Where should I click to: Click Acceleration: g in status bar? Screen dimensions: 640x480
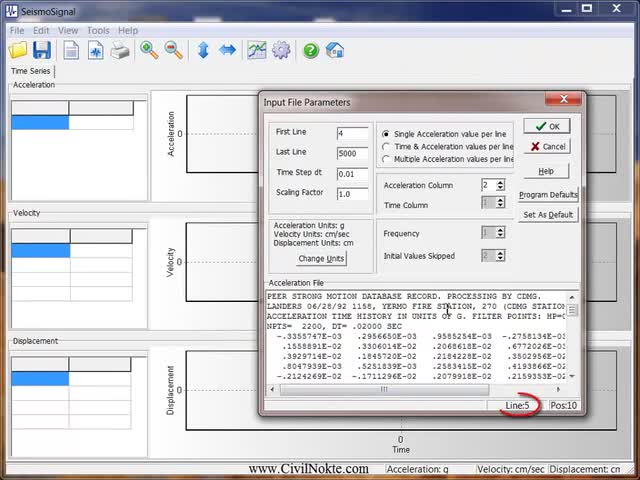417,469
